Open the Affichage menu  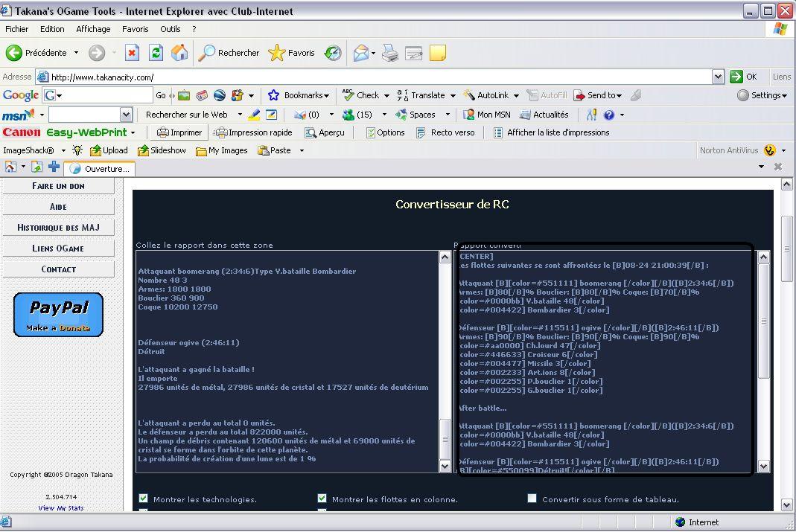point(93,29)
